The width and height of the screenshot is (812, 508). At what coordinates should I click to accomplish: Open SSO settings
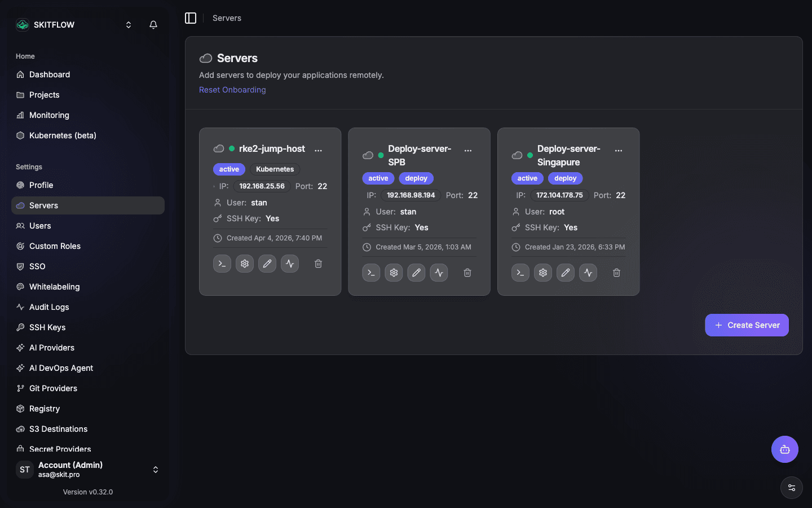(88, 266)
